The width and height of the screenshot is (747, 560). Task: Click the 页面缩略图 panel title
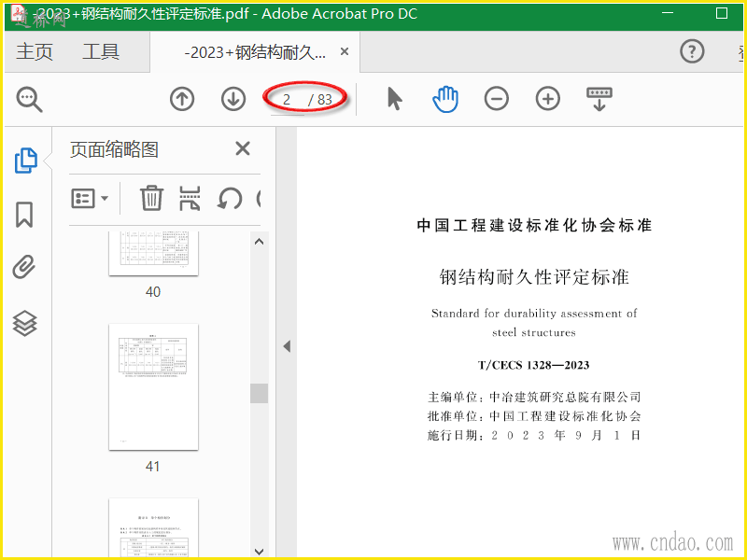114,149
